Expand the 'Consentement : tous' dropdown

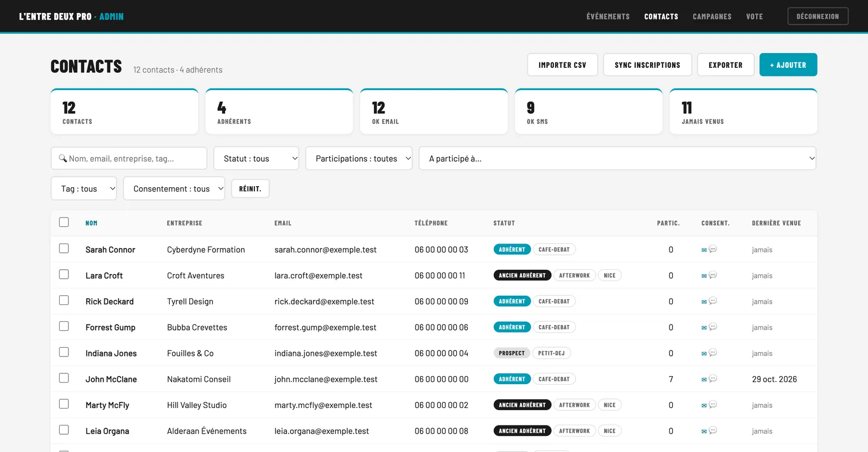[174, 189]
